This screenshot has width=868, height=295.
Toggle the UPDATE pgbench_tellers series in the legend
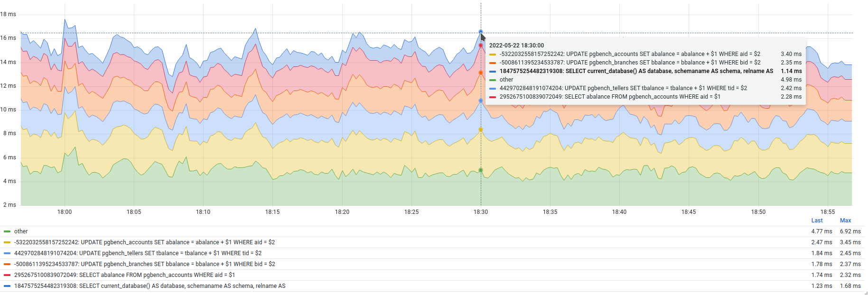click(x=138, y=253)
